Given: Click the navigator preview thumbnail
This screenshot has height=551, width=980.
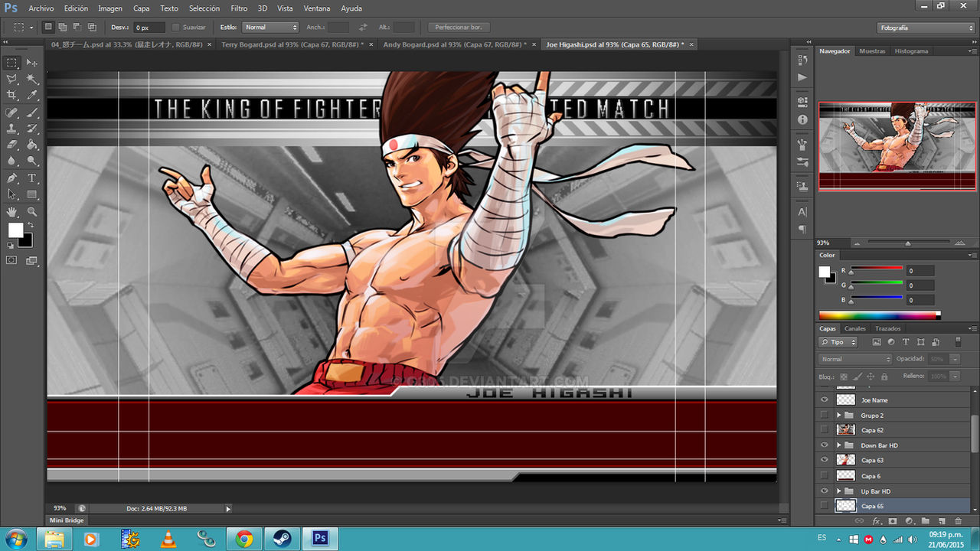Looking at the screenshot, I should [x=897, y=146].
